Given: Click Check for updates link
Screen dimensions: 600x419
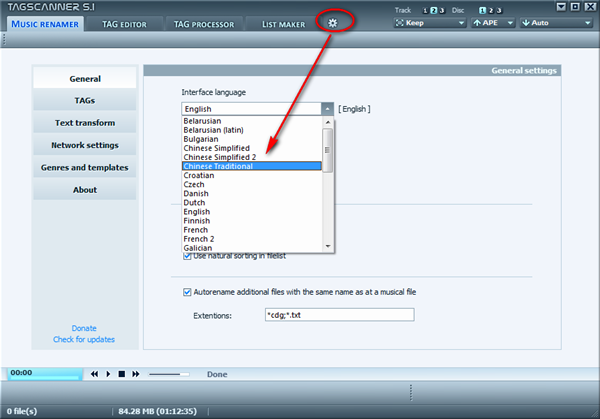Looking at the screenshot, I should coord(84,339).
